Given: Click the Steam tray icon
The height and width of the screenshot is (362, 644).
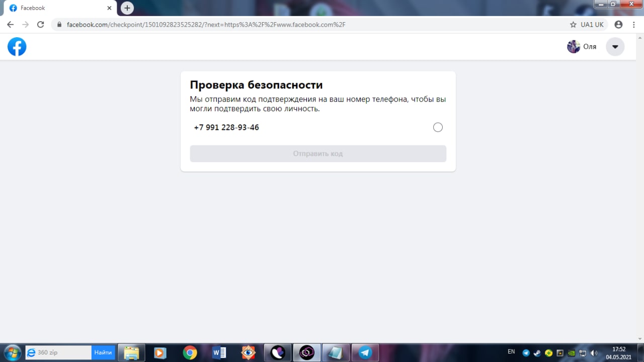Looking at the screenshot, I should click(537, 353).
